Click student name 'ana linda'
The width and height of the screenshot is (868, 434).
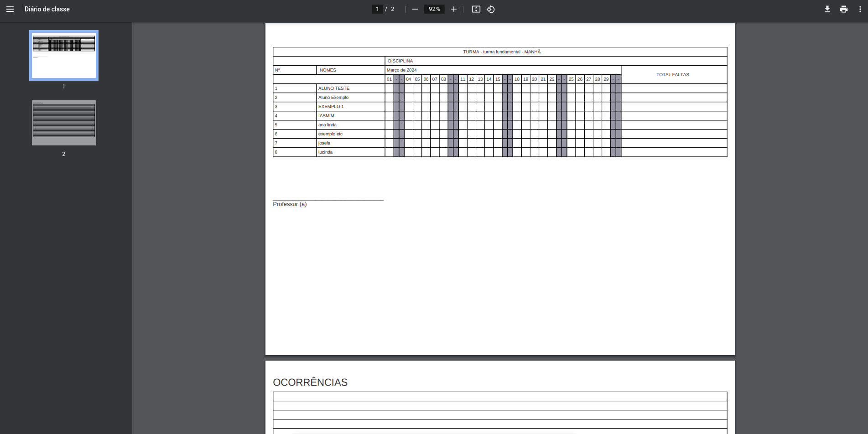[327, 125]
